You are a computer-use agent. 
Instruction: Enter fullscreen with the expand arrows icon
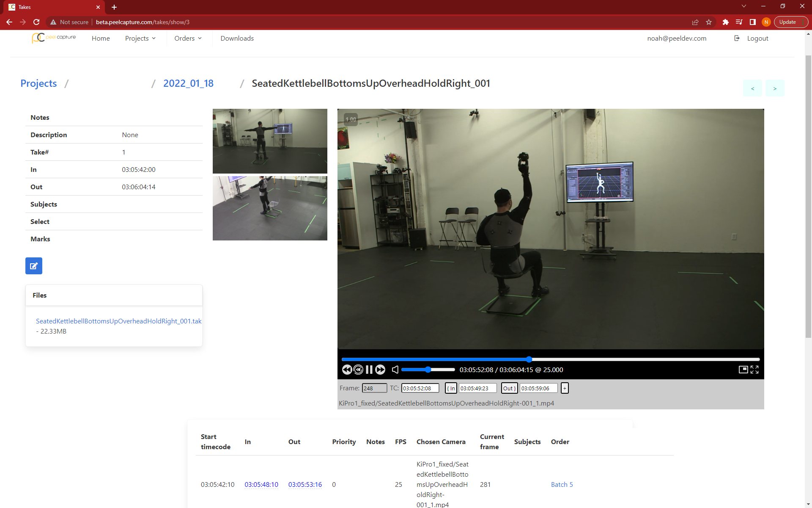click(754, 370)
